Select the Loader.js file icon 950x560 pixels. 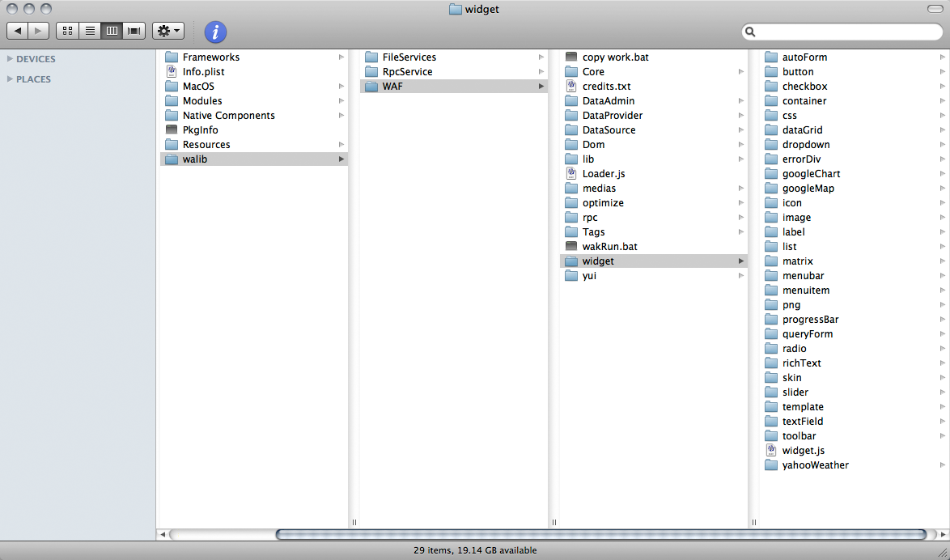coord(571,174)
